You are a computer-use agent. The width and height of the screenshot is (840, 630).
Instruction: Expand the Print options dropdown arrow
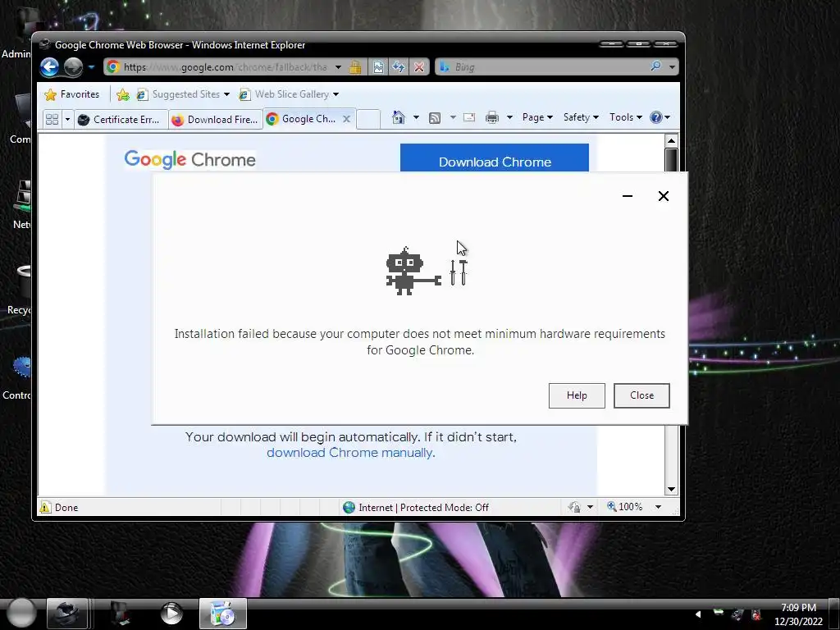(509, 117)
